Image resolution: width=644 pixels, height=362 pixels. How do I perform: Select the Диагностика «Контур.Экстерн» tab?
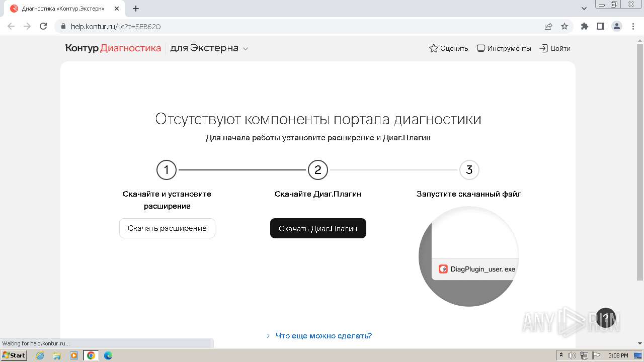click(63, 9)
